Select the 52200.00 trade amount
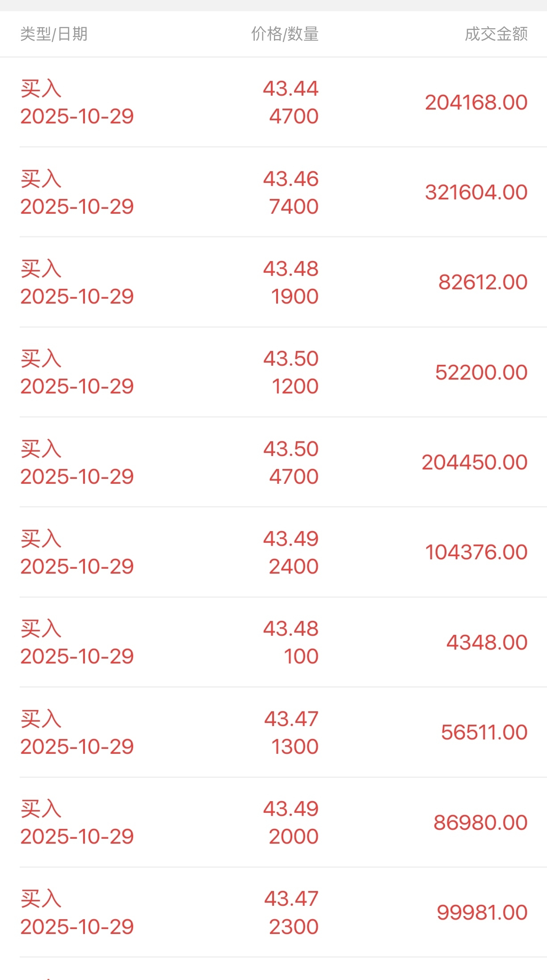 481,372
